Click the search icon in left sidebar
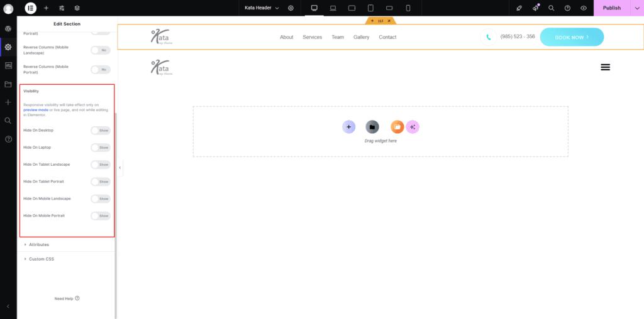The height and width of the screenshot is (319, 644). [x=8, y=120]
